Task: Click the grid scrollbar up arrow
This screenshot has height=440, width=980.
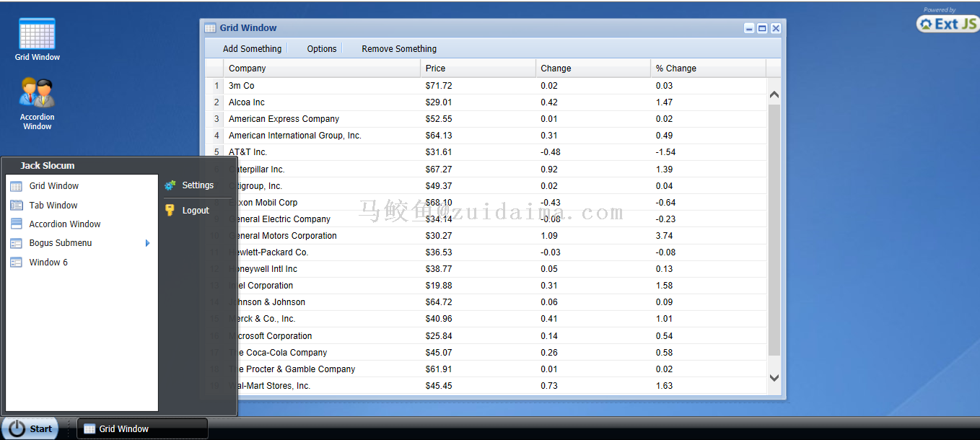Action: tap(774, 94)
